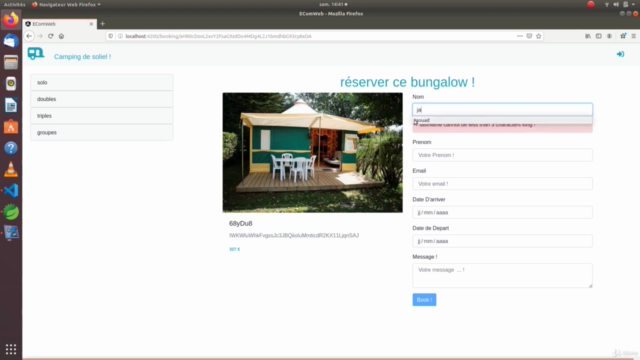This screenshot has height=360, width=640.
Task: Open the site information icon in the URL bar
Action: (x=120, y=36)
